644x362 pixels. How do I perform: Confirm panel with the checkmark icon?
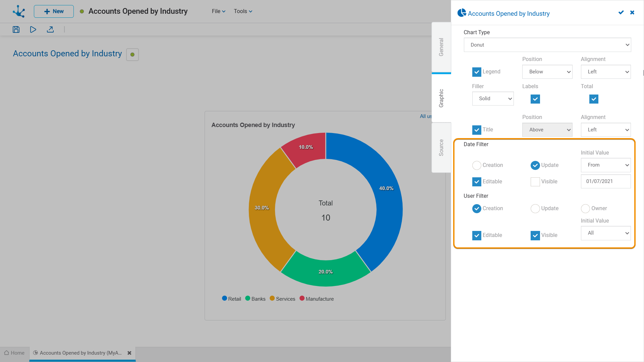click(x=621, y=12)
